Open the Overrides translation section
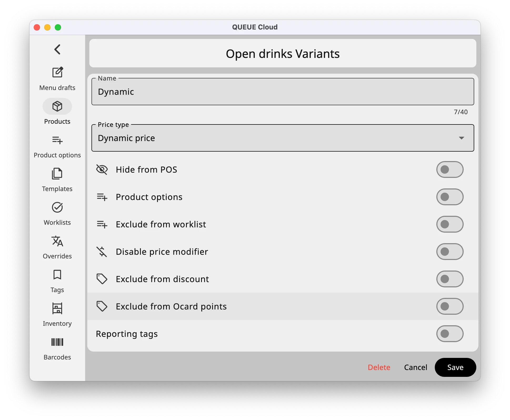Screen dimensions: 510x420 (x=57, y=248)
